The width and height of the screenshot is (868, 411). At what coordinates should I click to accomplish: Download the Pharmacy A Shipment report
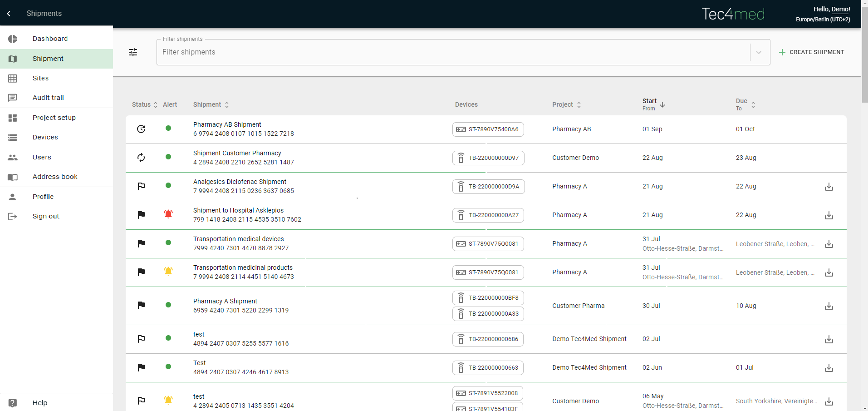pyautogui.click(x=829, y=306)
